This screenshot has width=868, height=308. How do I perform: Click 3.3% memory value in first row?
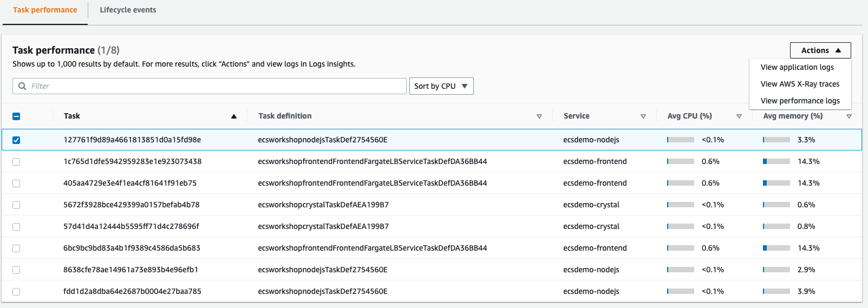tap(806, 140)
